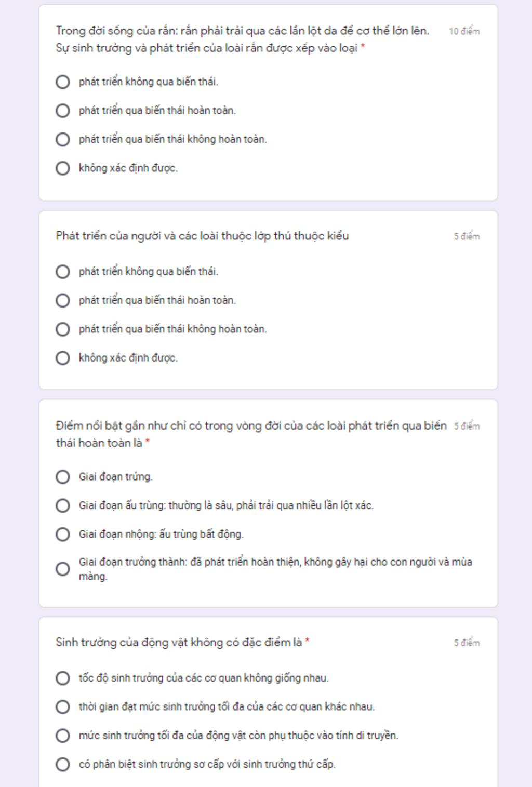Choose "tốc độ sinh trưởng của các cơ quan" option
532x787 pixels.
coord(63,678)
